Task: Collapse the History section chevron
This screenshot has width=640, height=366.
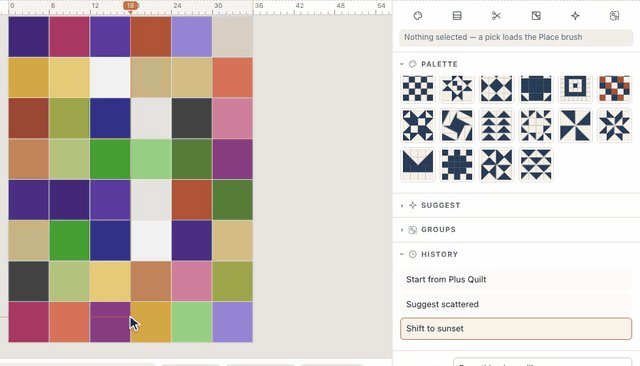Action: (402, 254)
